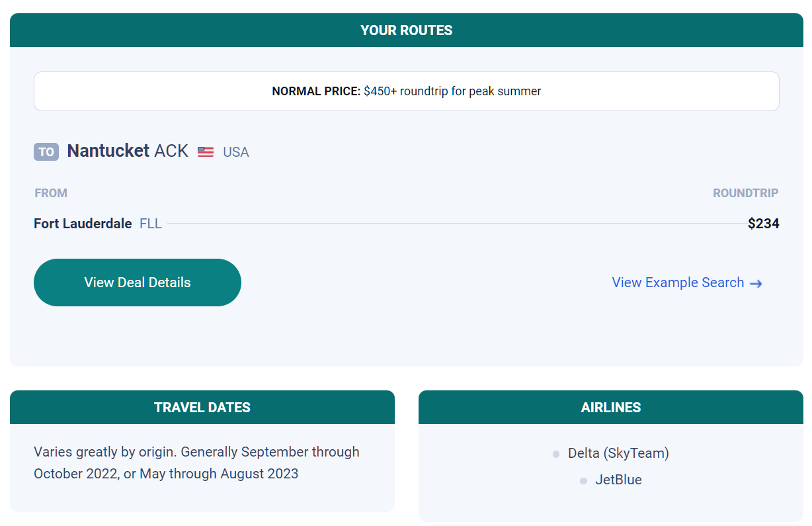Click the AIRLINES panel header
812x526 pixels.
(611, 408)
